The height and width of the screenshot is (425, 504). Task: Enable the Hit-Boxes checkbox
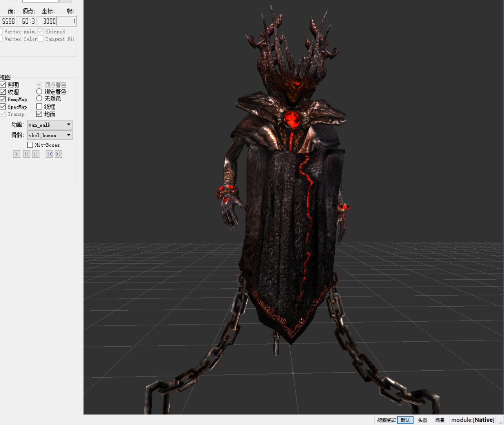coord(30,145)
